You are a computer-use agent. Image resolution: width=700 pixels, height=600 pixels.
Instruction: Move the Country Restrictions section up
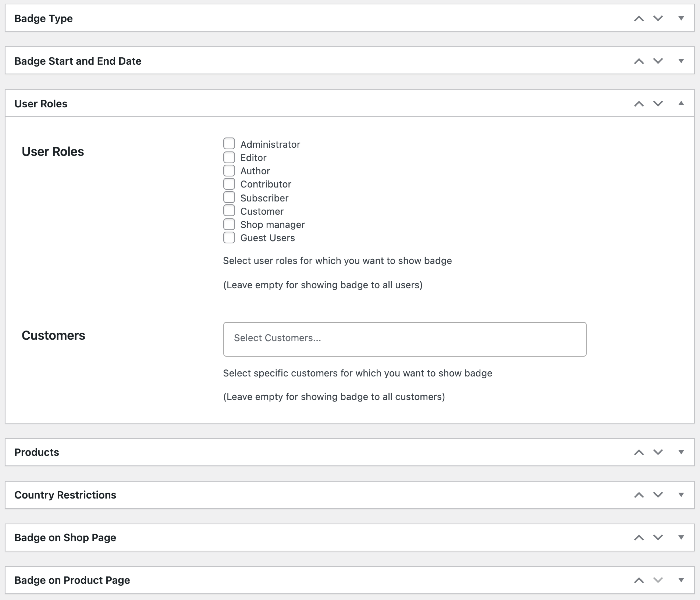(x=639, y=495)
